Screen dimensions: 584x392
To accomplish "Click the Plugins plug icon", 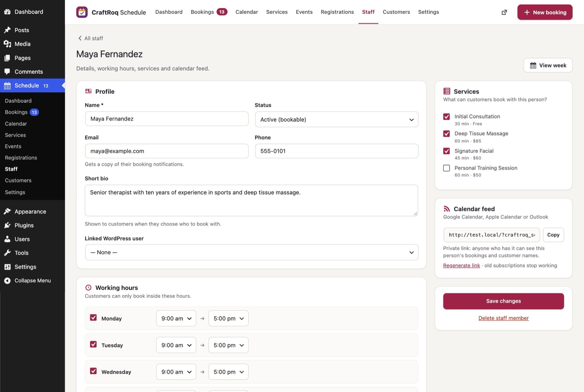I will coord(7,225).
